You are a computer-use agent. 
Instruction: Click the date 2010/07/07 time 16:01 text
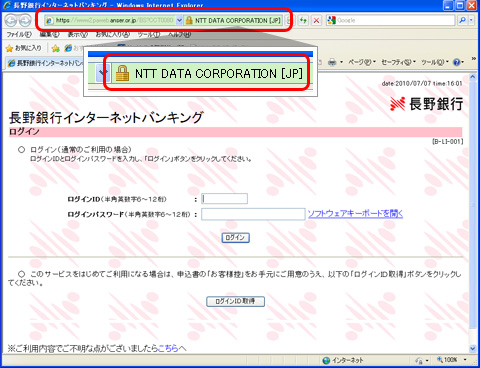click(x=422, y=83)
